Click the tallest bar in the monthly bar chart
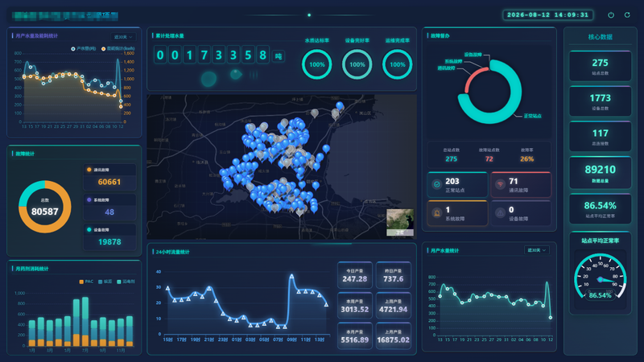Viewport: 644px width, 362px height. coord(85,322)
